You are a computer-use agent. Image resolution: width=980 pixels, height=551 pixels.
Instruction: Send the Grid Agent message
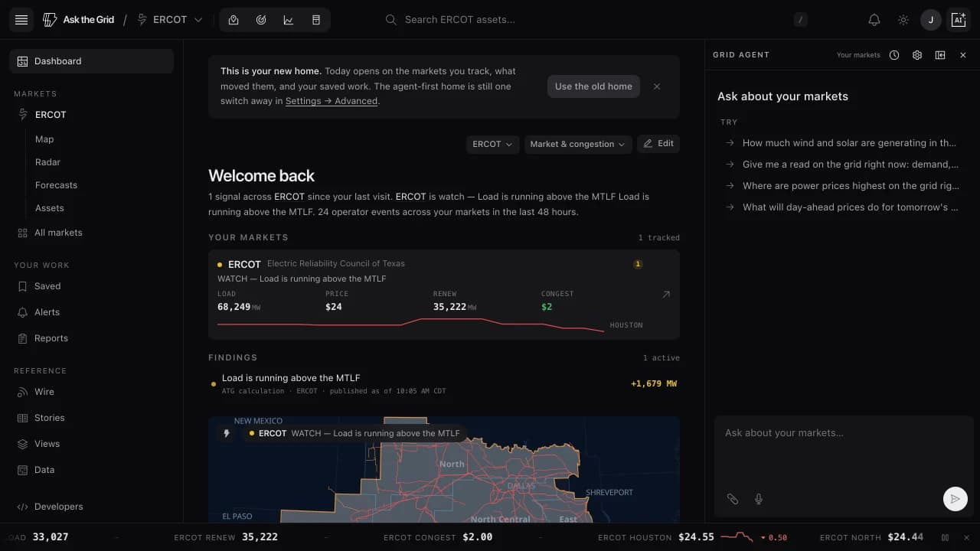(x=955, y=499)
